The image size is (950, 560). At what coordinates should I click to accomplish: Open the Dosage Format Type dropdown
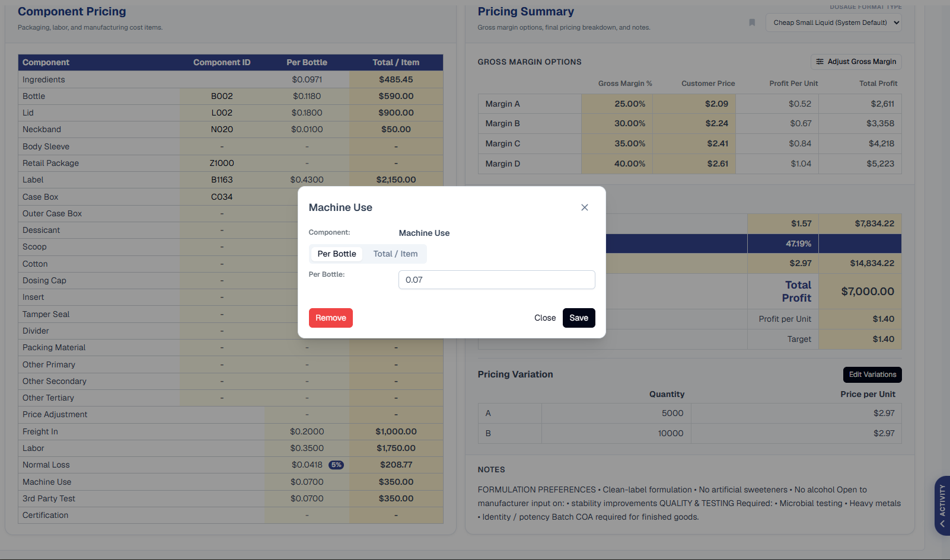pyautogui.click(x=833, y=23)
